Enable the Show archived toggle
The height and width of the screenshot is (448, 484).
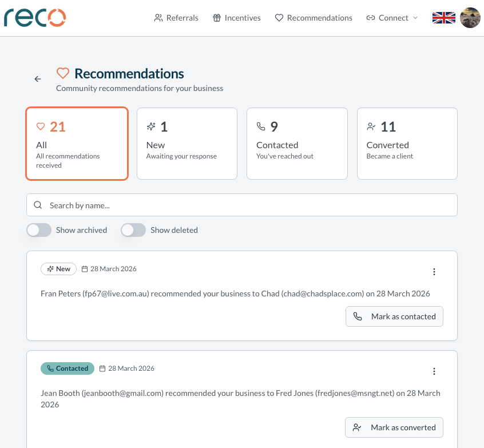[x=39, y=230]
